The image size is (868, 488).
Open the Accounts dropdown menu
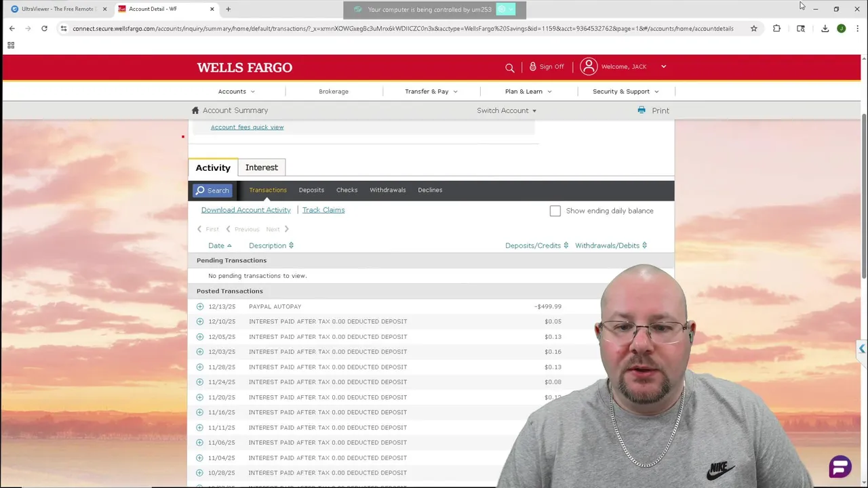coord(237,91)
